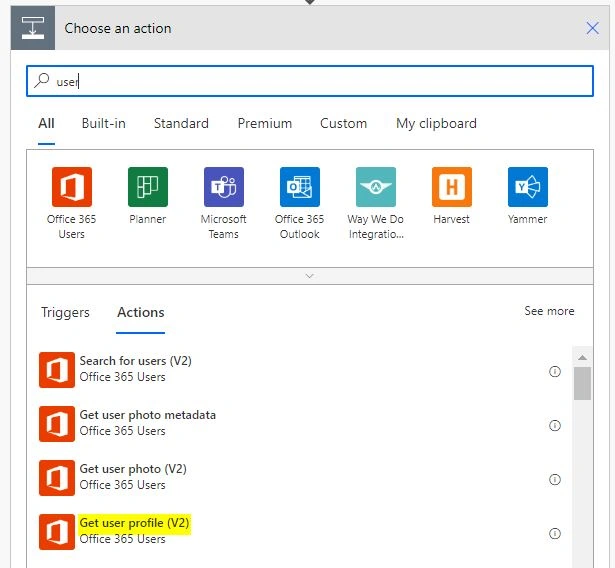Click the Choose an action title text
This screenshot has height=568, width=615.
tap(118, 28)
